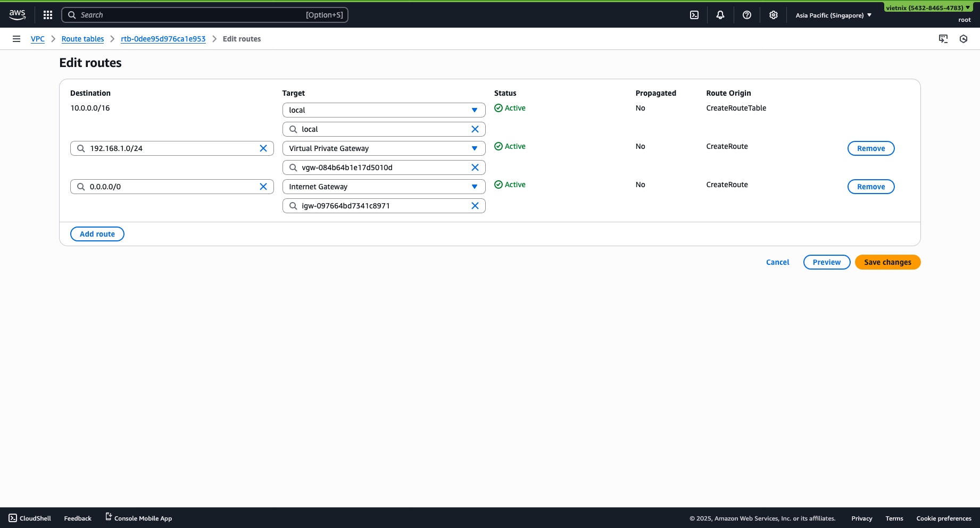Open the settings gear icon
This screenshot has width=980, height=528.
pos(774,15)
